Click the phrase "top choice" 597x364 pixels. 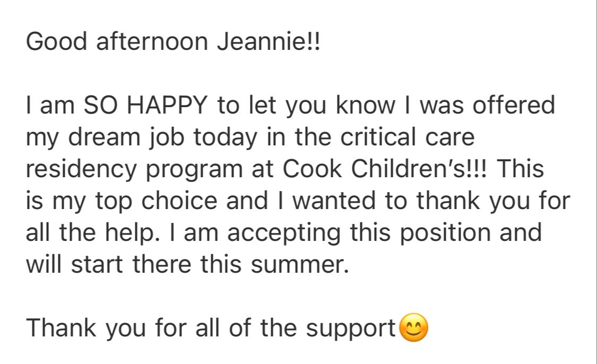tap(155, 202)
